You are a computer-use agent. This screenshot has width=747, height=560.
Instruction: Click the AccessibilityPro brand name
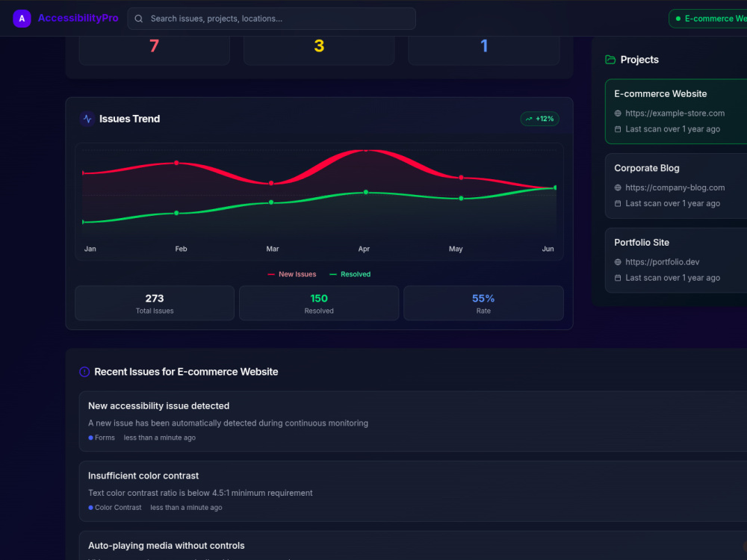(x=78, y=18)
